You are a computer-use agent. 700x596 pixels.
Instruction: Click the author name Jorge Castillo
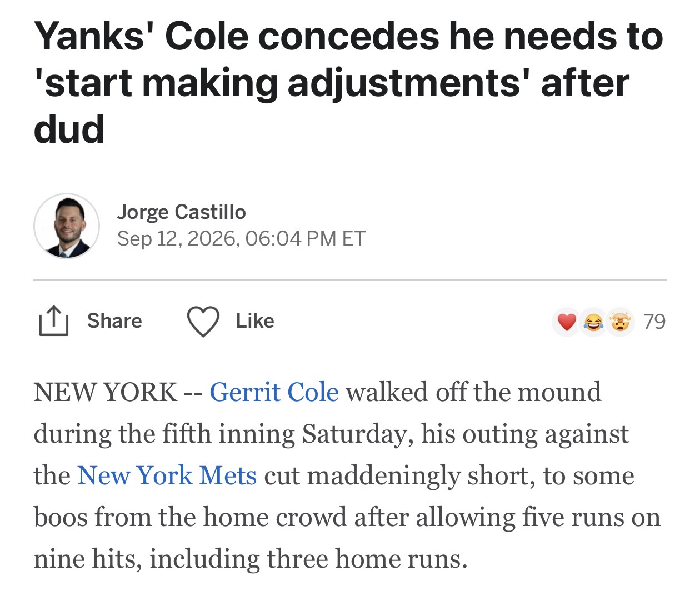click(x=182, y=212)
